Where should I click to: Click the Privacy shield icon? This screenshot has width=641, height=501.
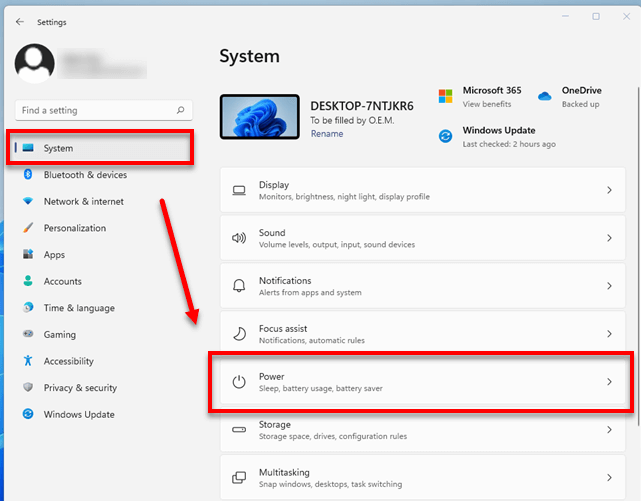pos(28,387)
